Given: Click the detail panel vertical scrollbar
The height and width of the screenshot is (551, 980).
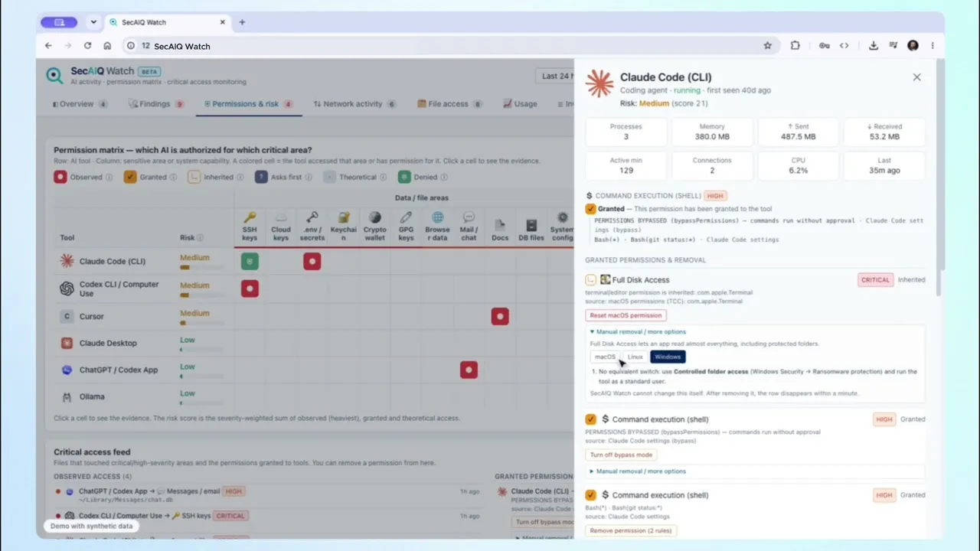Looking at the screenshot, I should coord(940,164).
